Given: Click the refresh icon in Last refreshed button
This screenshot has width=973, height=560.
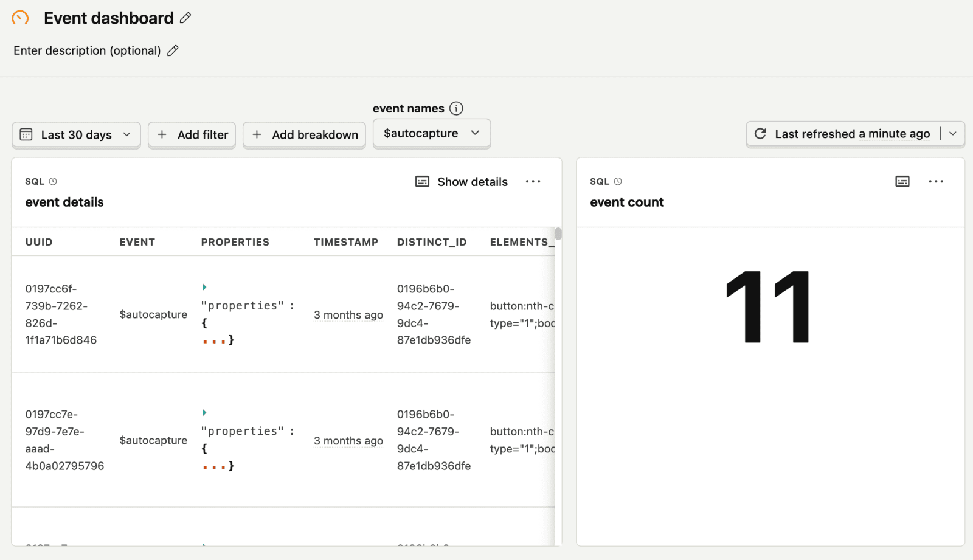Looking at the screenshot, I should point(760,134).
